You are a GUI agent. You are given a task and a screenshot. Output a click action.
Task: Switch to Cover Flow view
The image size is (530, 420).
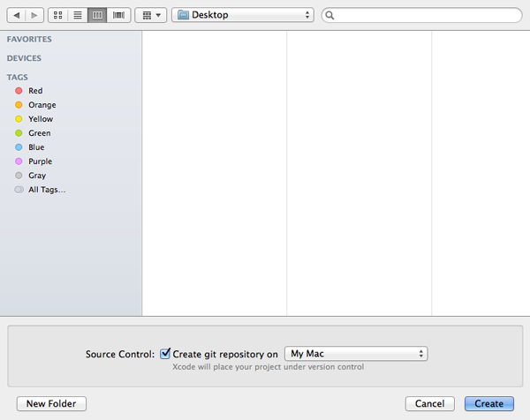click(117, 16)
